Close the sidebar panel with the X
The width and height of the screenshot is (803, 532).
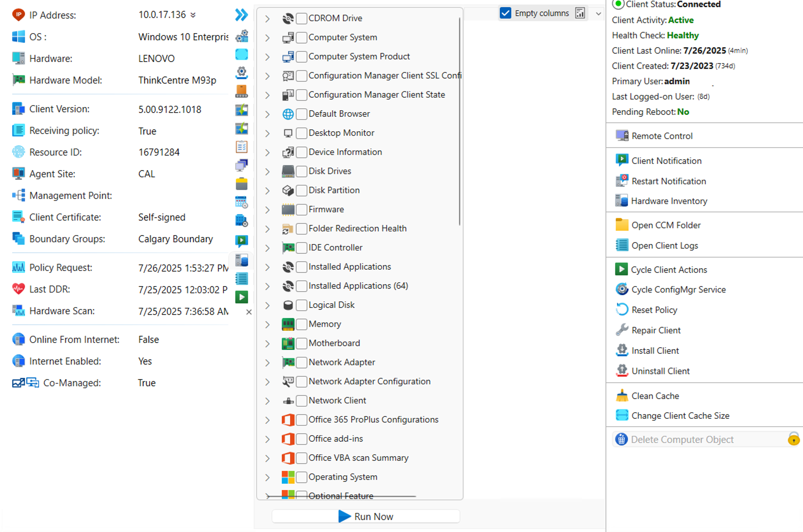(249, 312)
